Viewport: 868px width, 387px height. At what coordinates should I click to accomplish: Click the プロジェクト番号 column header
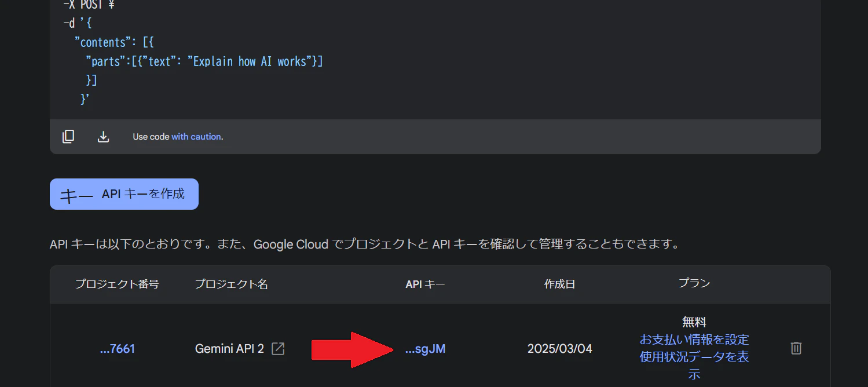click(117, 284)
